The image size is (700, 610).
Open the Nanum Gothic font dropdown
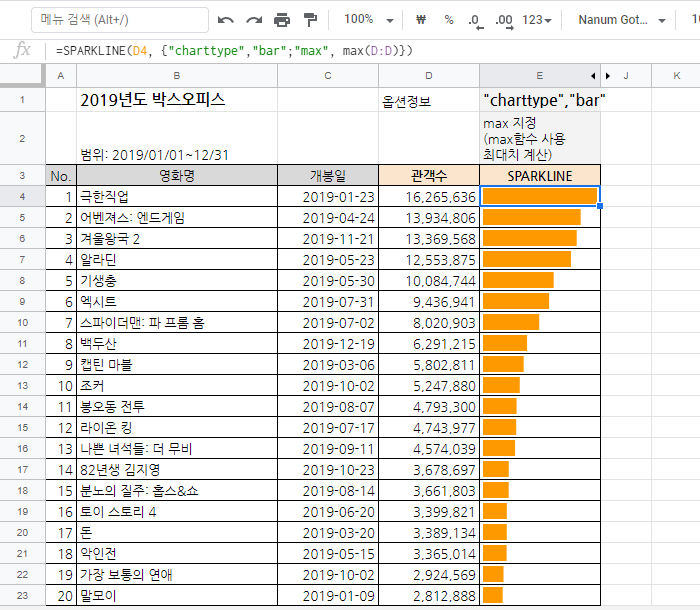(622, 20)
